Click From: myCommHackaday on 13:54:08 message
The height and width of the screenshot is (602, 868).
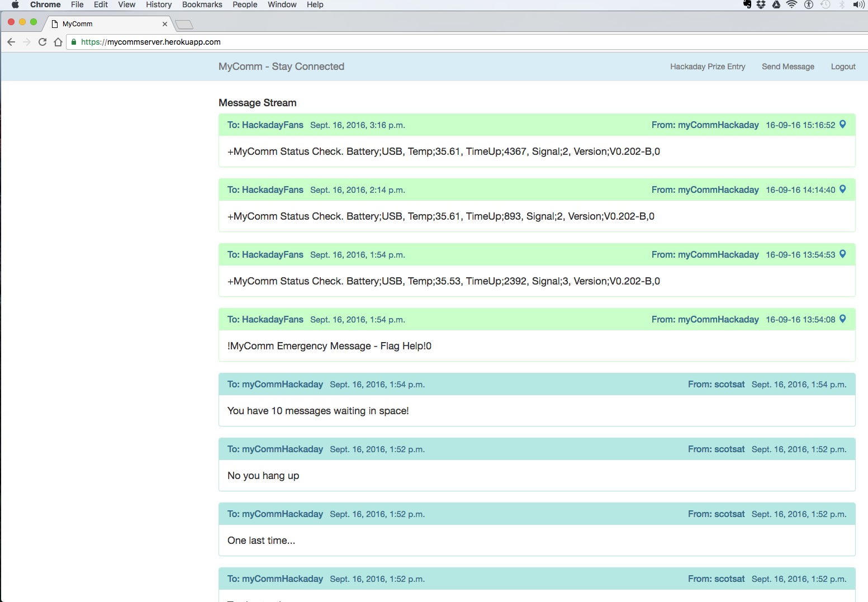(x=705, y=319)
